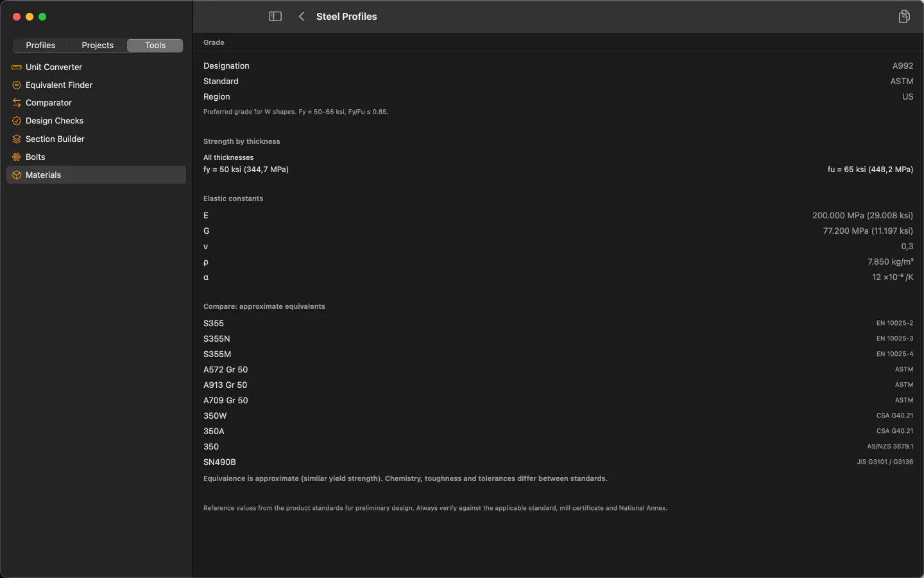Click the Comparator arrows icon
This screenshot has height=578, width=924.
[17, 103]
